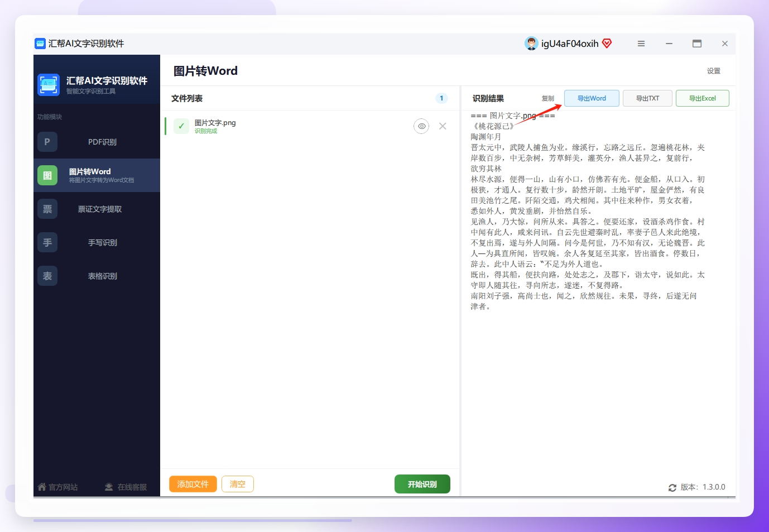769x532 pixels.
Task: Click the user avatar icon
Action: click(531, 44)
